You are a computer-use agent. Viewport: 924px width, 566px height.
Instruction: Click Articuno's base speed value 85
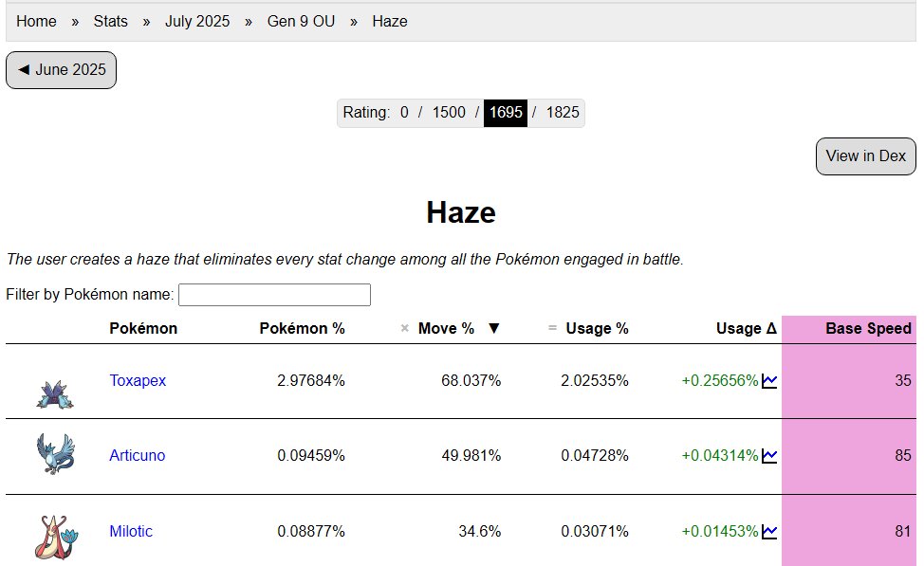click(x=903, y=456)
